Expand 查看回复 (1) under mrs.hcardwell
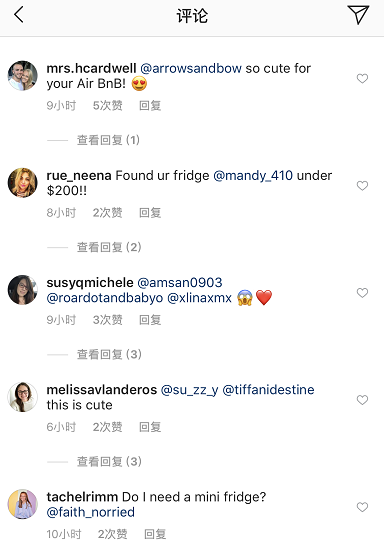Viewport: 384px width, 551px height. 108,140
